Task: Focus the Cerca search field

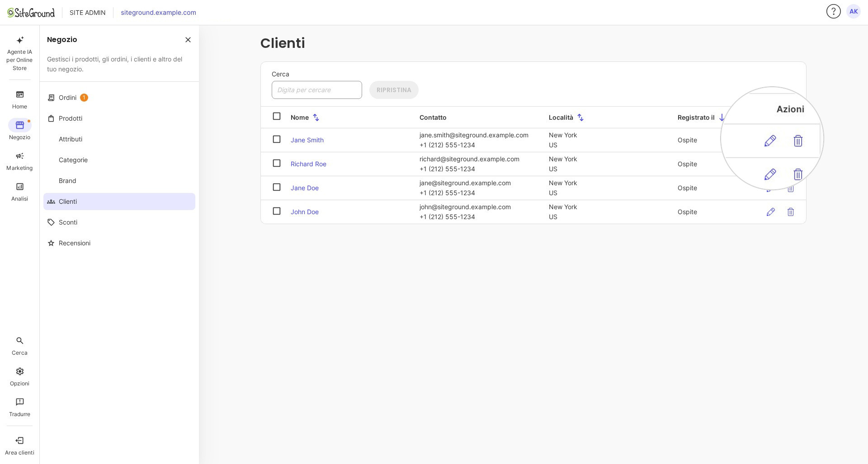Action: [x=317, y=90]
